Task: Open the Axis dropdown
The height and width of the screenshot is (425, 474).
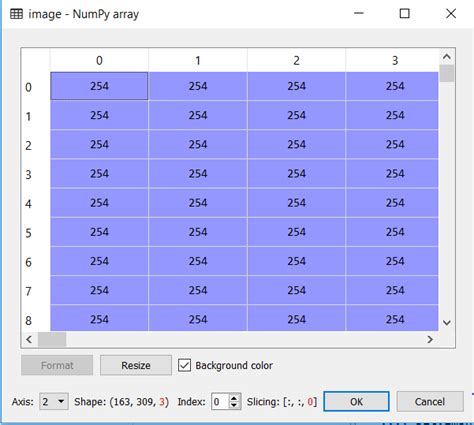Action: click(54, 402)
